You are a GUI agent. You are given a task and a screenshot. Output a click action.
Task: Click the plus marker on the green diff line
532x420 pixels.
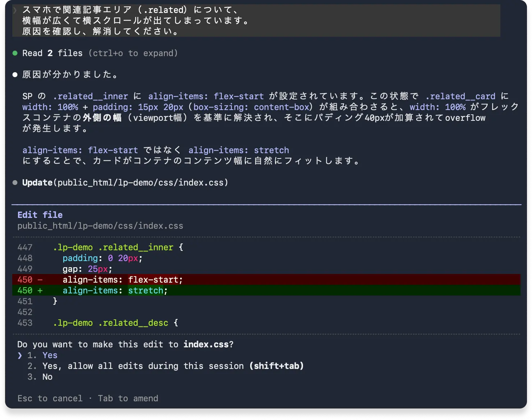[40, 291]
